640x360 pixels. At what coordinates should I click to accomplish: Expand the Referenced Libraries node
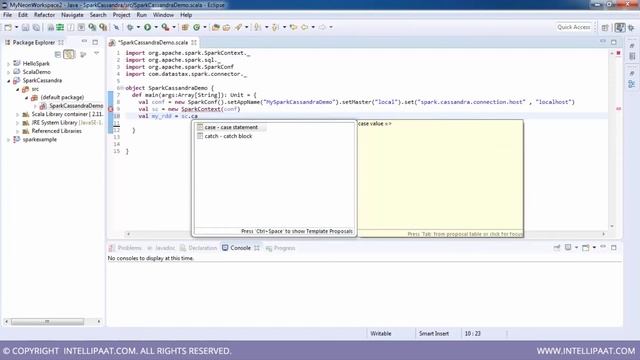tap(18, 131)
